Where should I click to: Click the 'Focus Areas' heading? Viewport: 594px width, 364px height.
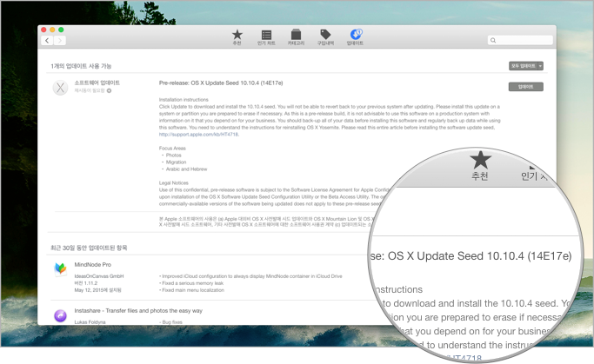pyautogui.click(x=172, y=149)
